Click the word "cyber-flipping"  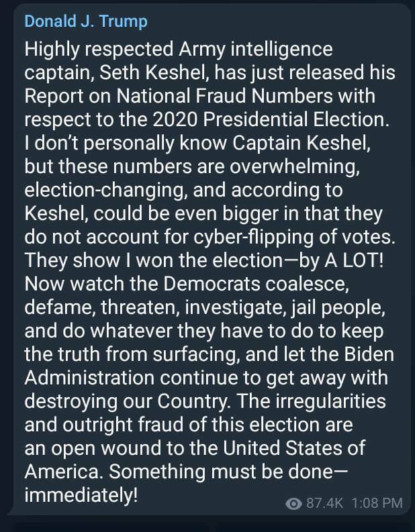click(254, 237)
